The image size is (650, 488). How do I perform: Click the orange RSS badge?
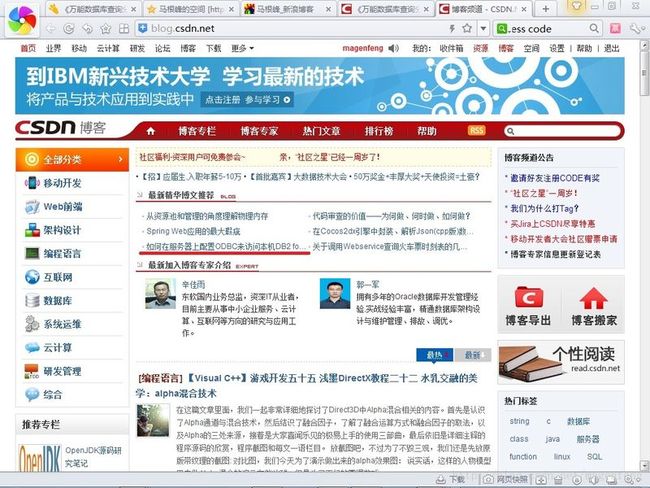(476, 130)
